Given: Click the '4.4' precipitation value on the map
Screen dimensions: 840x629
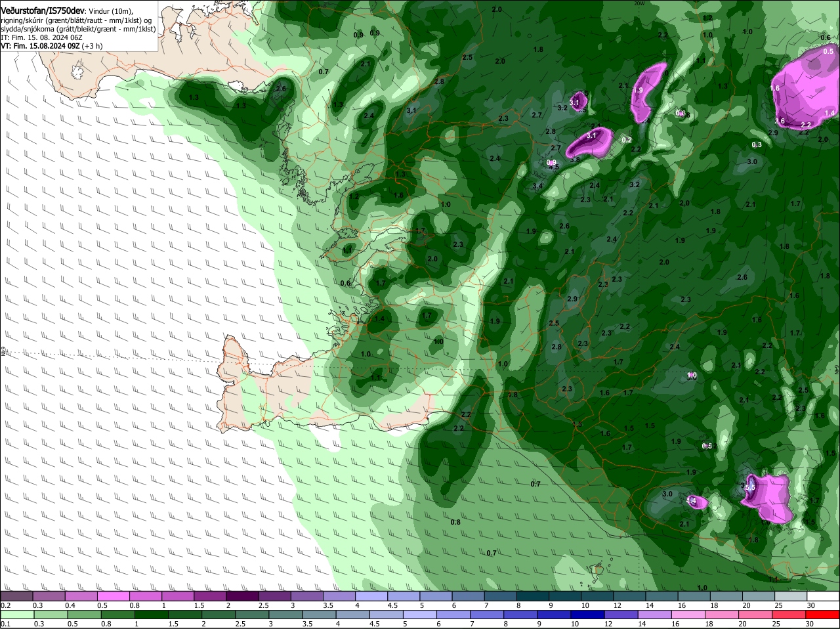Looking at the screenshot, I should 691,501.
